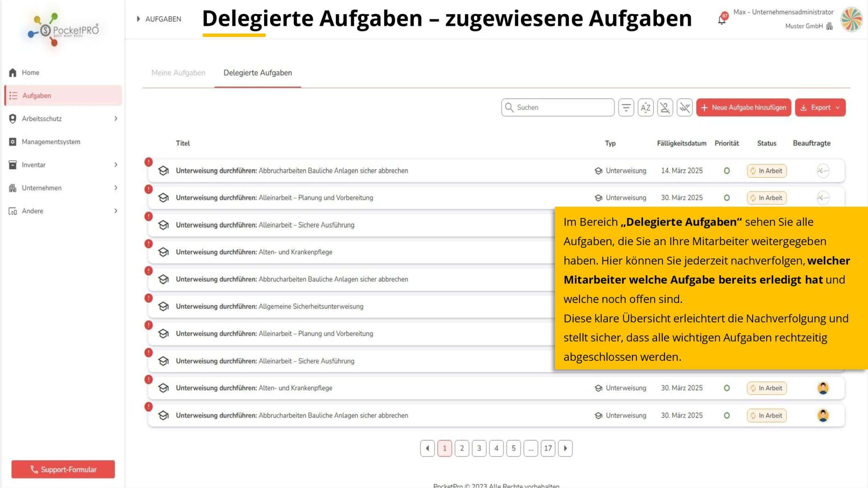Open the Support-Formular button
The width and height of the screenshot is (868, 488).
63,469
